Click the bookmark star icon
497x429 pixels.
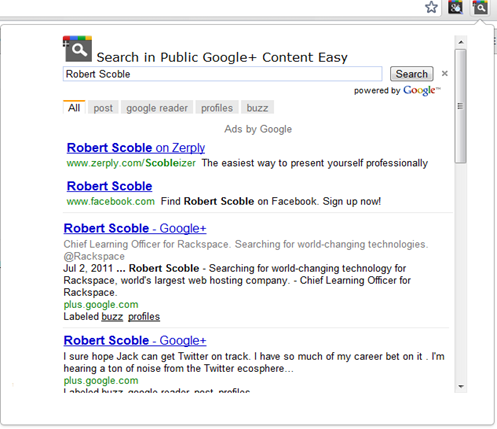[x=431, y=7]
